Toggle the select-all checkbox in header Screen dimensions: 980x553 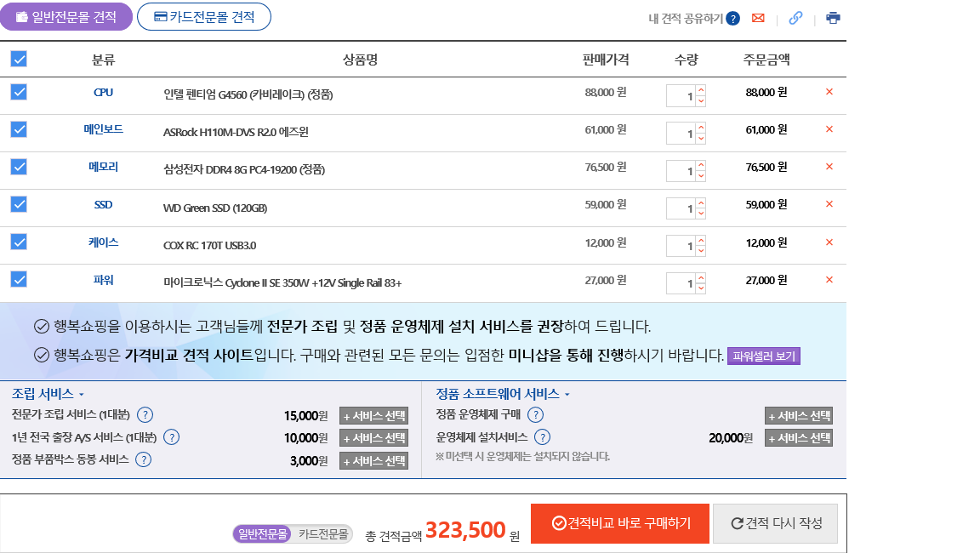click(x=19, y=60)
